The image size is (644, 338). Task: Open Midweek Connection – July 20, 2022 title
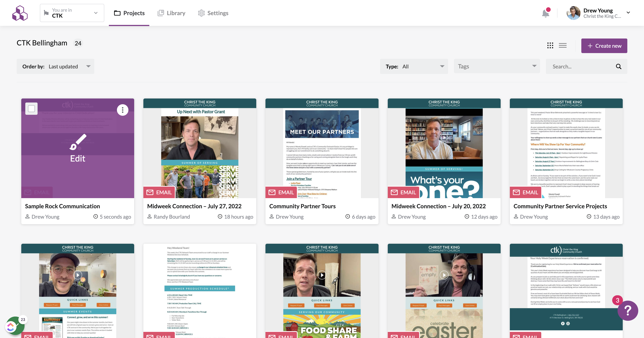pos(439,206)
